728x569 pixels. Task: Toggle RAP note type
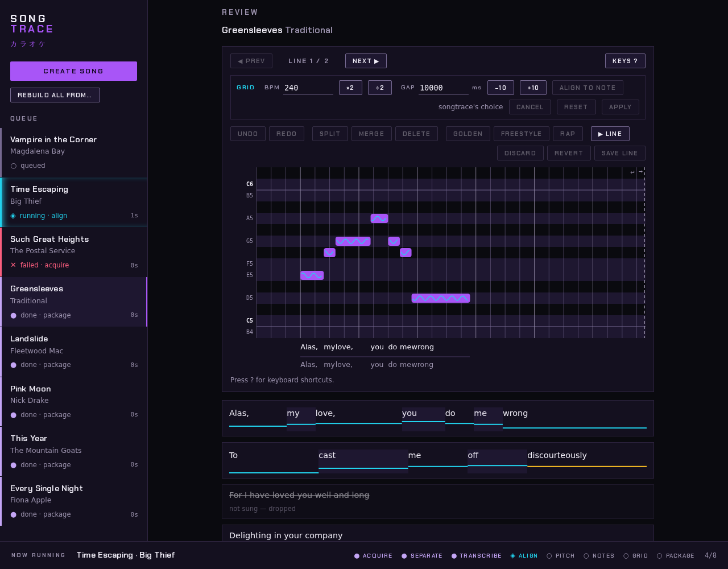pyautogui.click(x=568, y=134)
